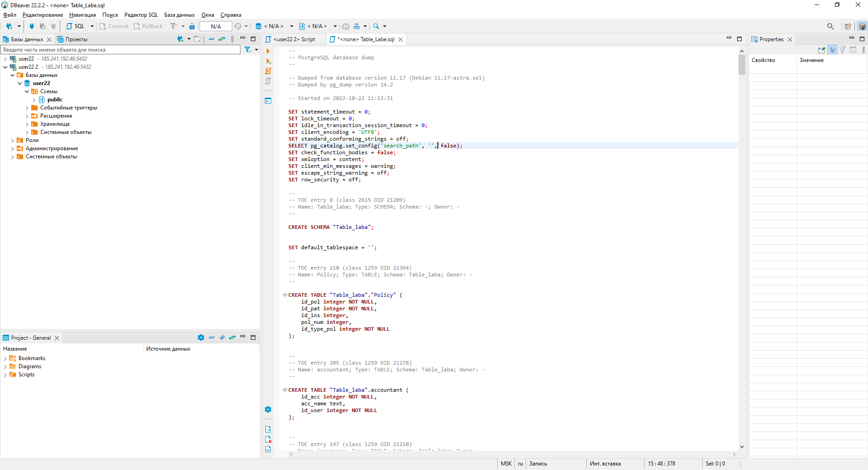Click Explain execution plan icon
Screen dimensions: 868x470
tap(268, 81)
